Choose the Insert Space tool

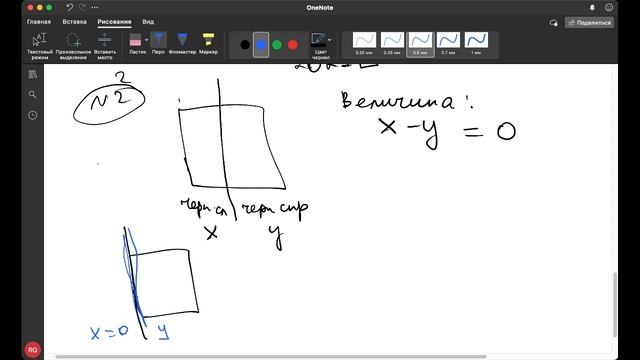tap(105, 46)
